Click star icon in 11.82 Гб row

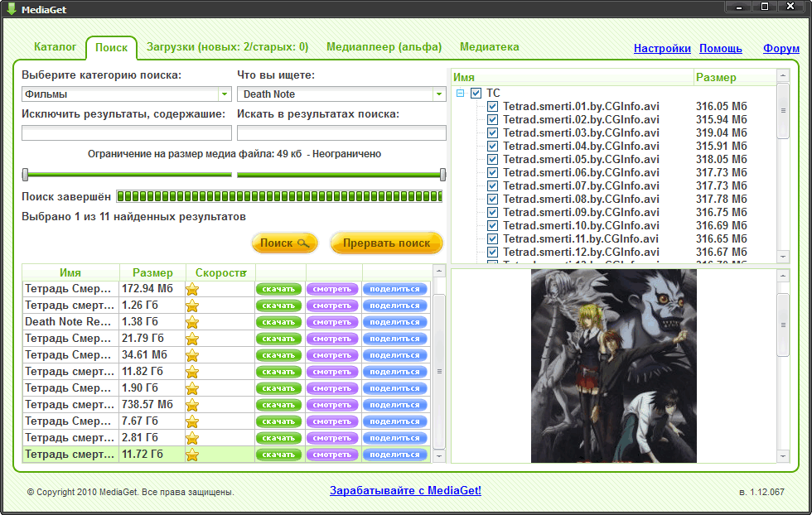pos(192,372)
